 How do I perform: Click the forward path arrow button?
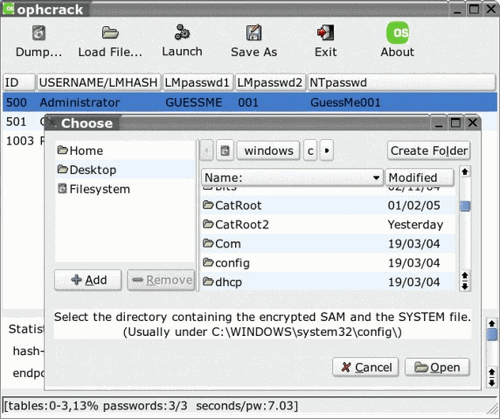pyautogui.click(x=327, y=151)
